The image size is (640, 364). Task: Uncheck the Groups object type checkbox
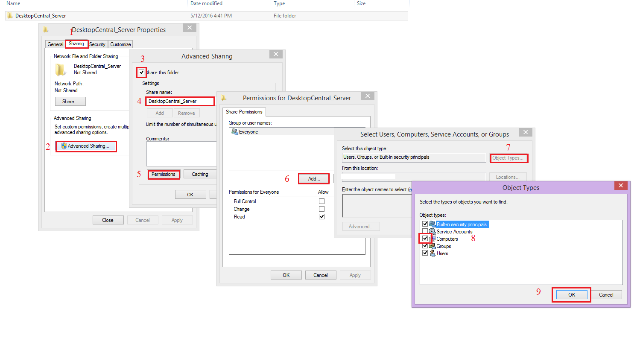click(x=425, y=246)
